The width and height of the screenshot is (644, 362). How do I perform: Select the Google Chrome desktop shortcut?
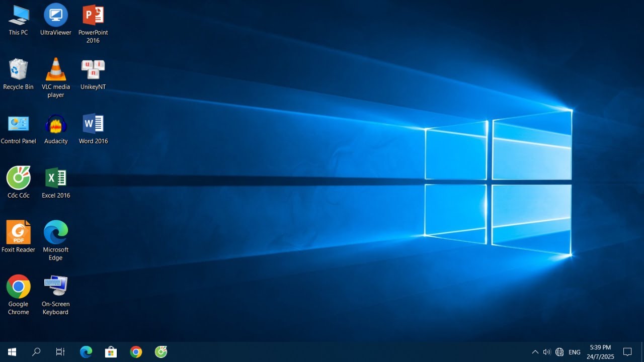click(19, 295)
